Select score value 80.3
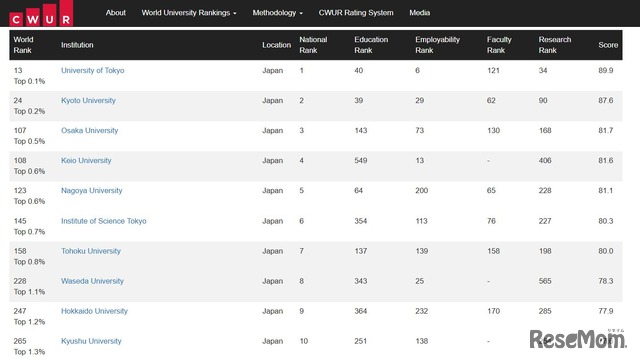This screenshot has height=362, width=640. click(x=606, y=221)
